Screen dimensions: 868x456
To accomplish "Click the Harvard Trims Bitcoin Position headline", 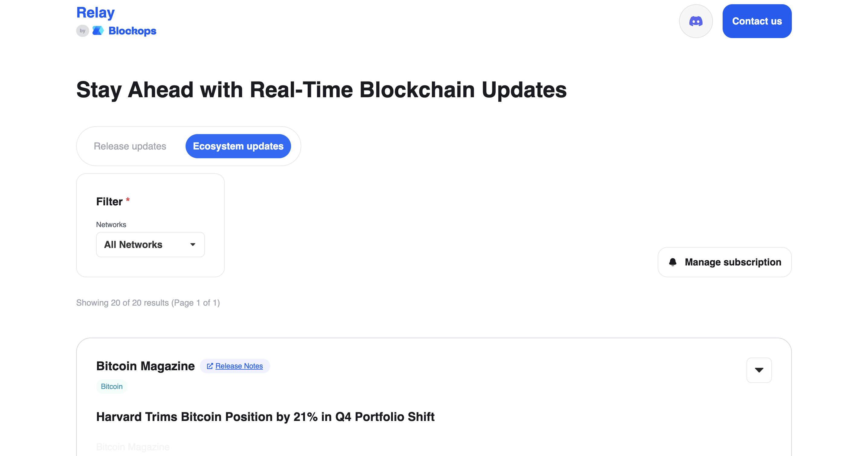I will point(266,417).
